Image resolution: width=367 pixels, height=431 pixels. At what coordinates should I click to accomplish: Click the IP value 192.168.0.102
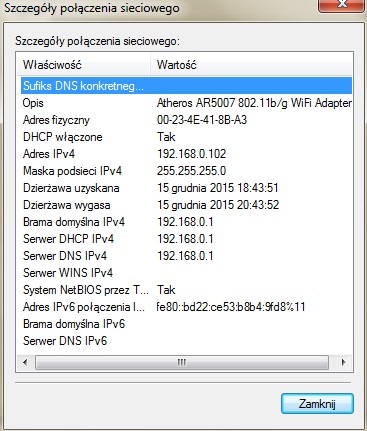192,154
